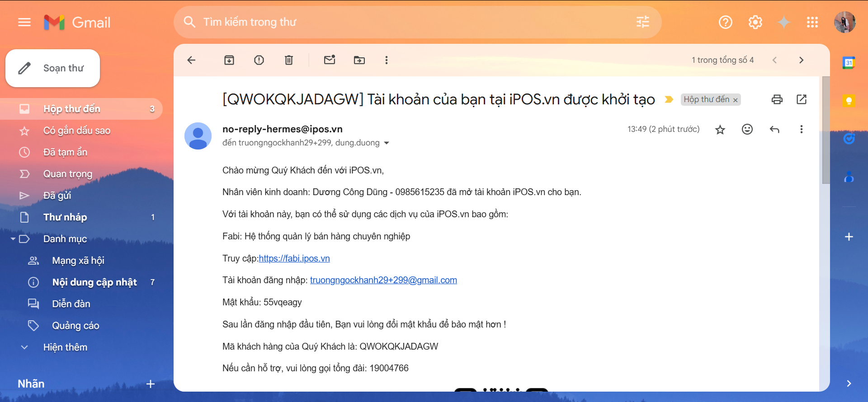Click Soạn thư compose button

pyautogui.click(x=52, y=68)
